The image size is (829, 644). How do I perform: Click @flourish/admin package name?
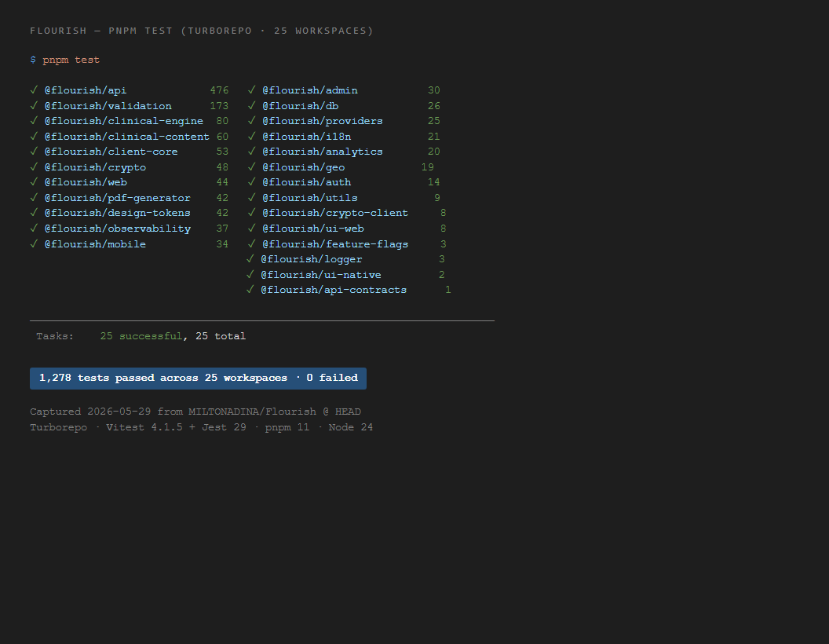point(310,90)
